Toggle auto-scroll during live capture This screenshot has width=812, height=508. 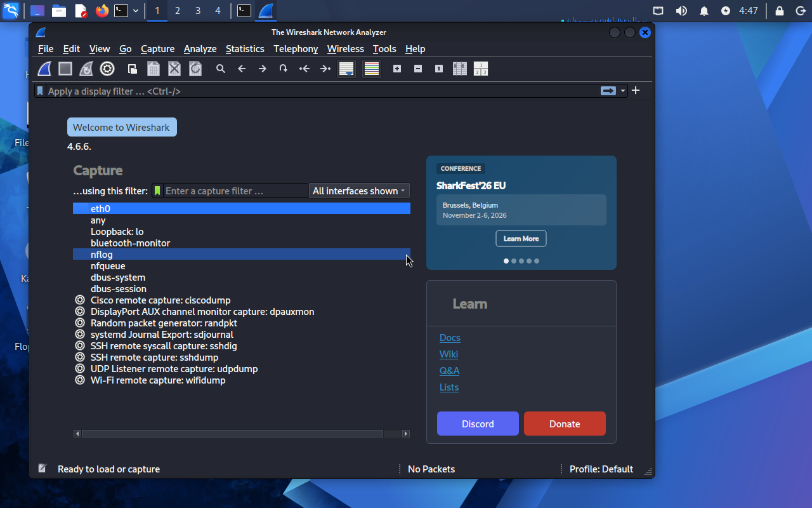coord(346,69)
